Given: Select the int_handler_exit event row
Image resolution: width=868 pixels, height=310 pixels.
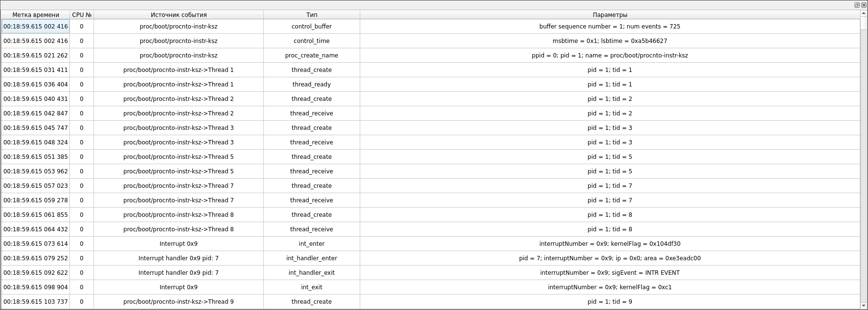Looking at the screenshot, I should [x=312, y=273].
